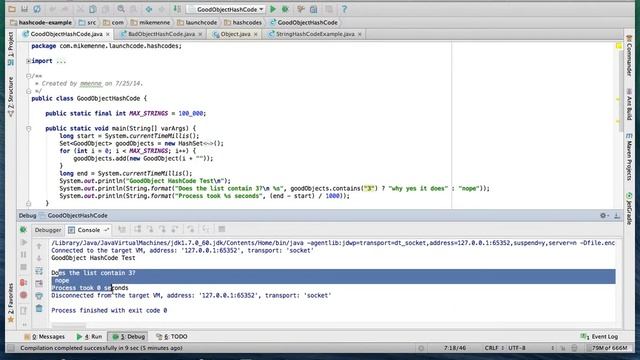The width and height of the screenshot is (640, 360).
Task: Click the Find magnifier toolbar icon
Action: [121, 9]
